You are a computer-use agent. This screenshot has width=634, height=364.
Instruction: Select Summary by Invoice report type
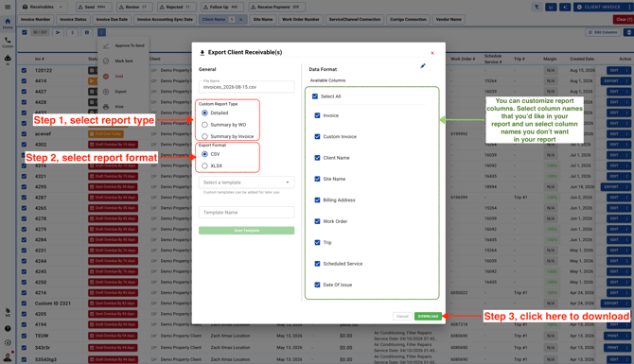tap(204, 136)
